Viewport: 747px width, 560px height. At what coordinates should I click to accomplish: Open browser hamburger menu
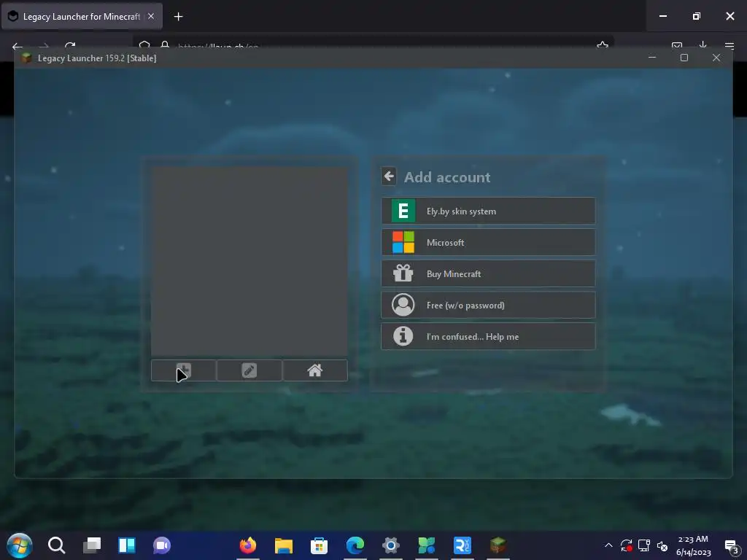tap(729, 46)
